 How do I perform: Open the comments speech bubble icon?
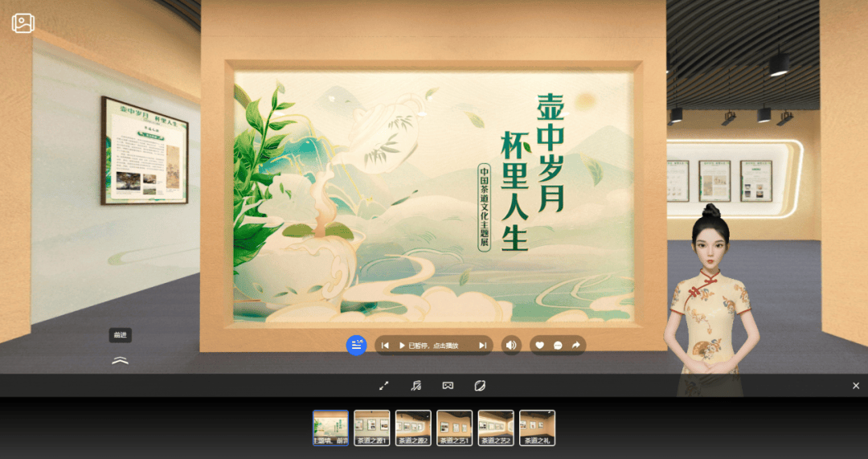(558, 345)
